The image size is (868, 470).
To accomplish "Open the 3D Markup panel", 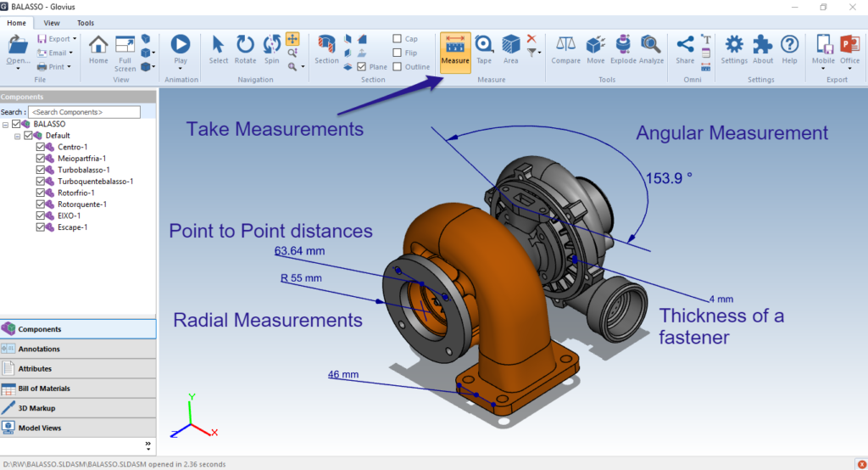I will coord(78,408).
